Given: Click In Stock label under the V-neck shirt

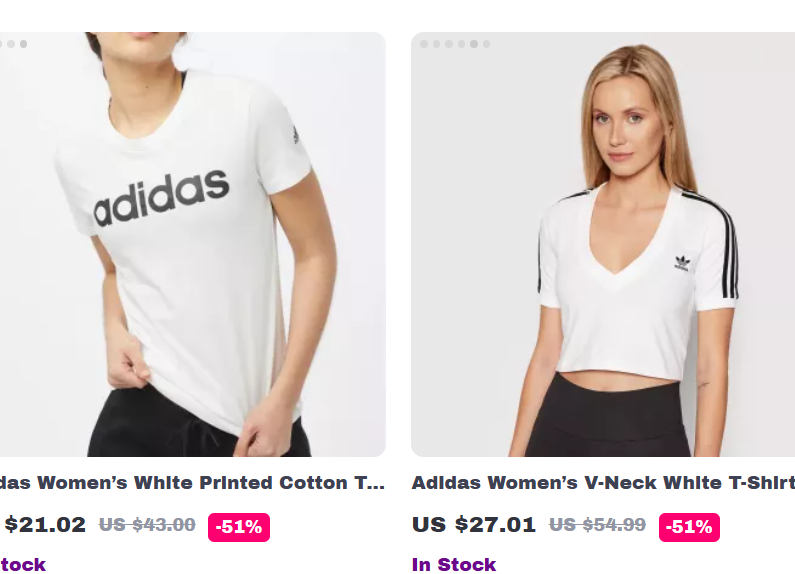Looking at the screenshot, I should coord(454,564).
